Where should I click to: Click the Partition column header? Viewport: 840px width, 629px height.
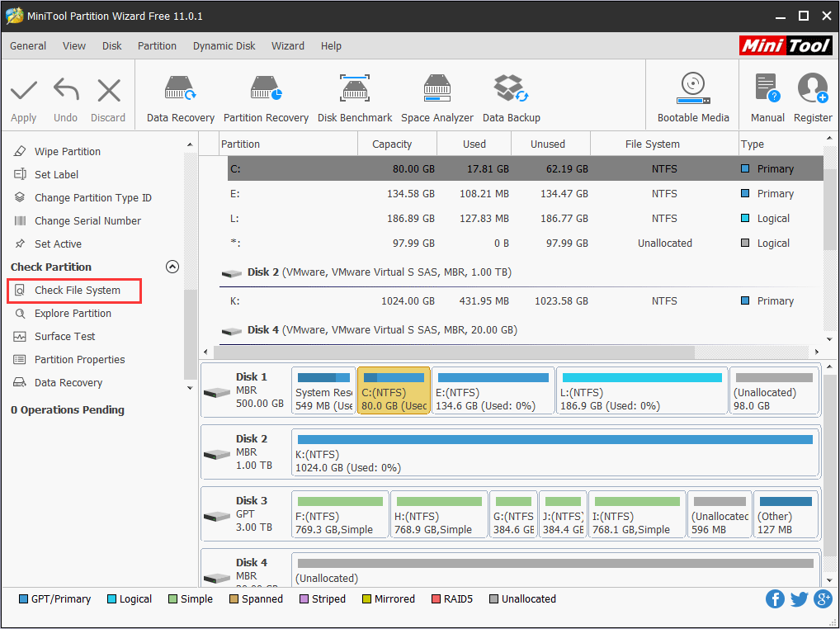(x=289, y=144)
